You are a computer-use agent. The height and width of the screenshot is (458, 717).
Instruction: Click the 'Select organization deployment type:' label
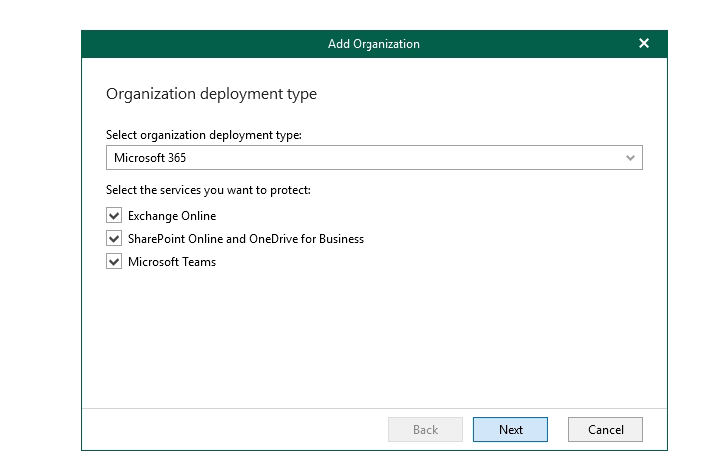[x=204, y=135]
